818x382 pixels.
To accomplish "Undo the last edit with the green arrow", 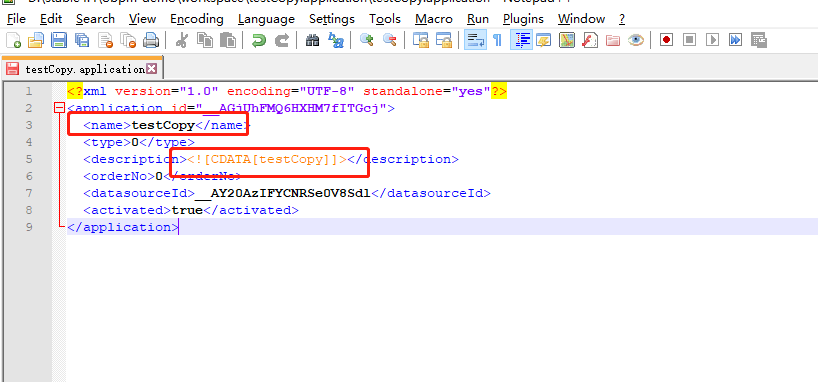I will click(258, 40).
